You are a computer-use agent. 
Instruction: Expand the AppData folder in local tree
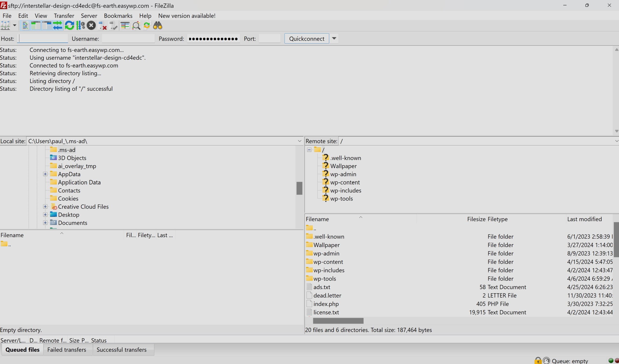pyautogui.click(x=45, y=174)
